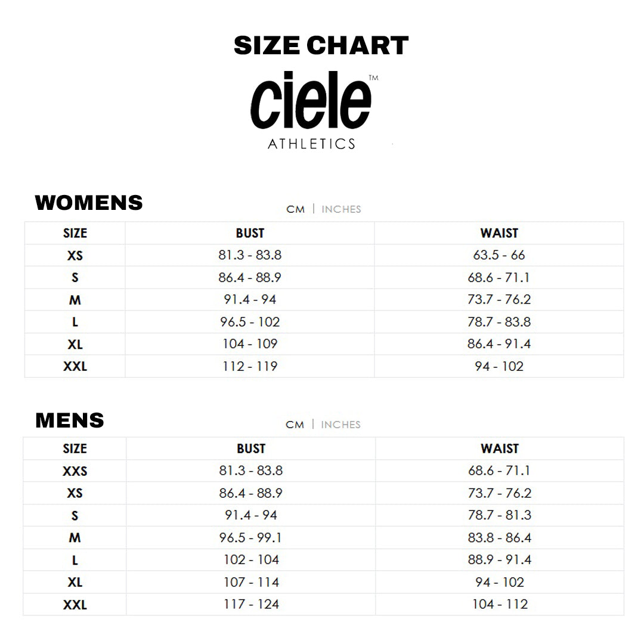The image size is (644, 644).
Task: Select the XXL row label in Womens table
Action: tap(75, 367)
